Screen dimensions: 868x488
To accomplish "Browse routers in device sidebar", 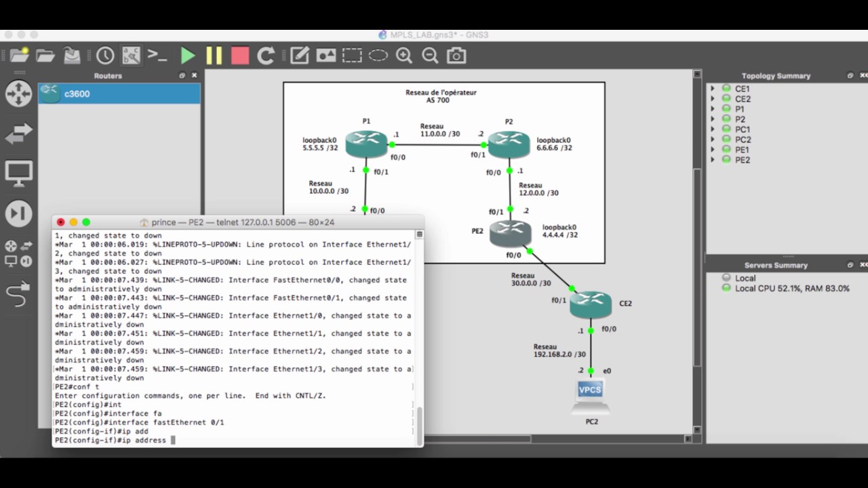I will pyautogui.click(x=18, y=94).
